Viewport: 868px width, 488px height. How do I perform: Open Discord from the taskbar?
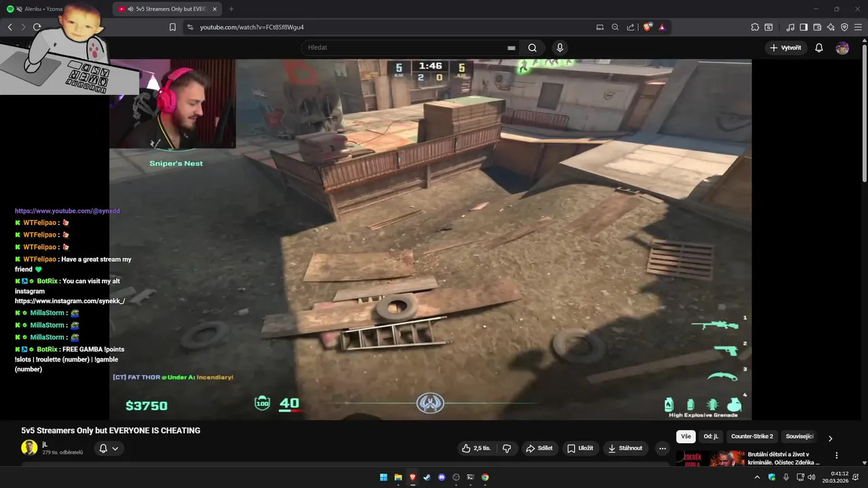(x=441, y=477)
